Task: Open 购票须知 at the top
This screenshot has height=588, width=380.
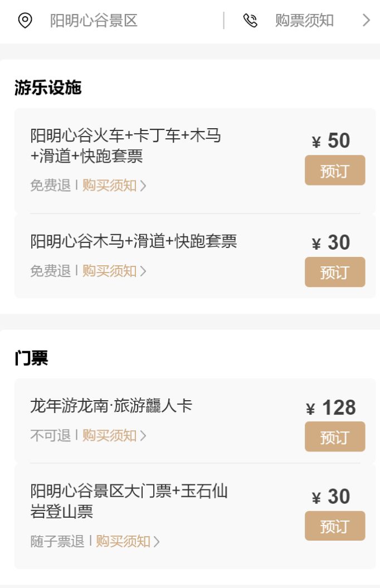Action: (304, 21)
